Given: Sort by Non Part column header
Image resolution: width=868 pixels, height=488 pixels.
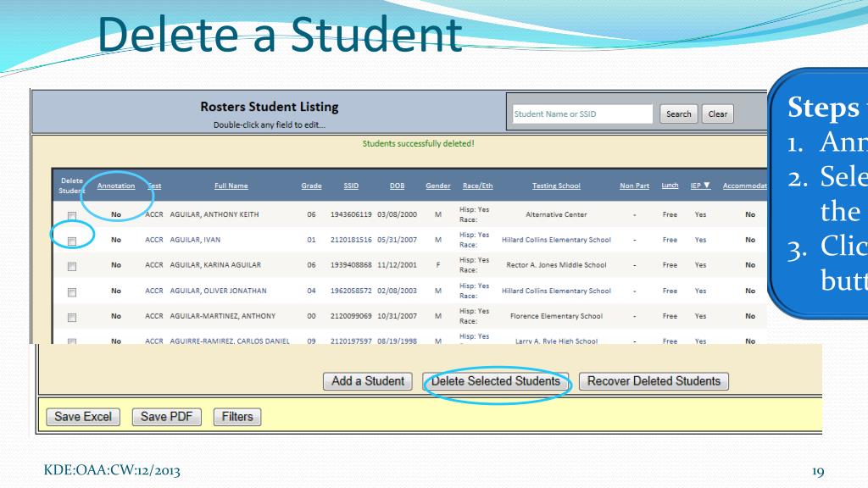Looking at the screenshot, I should pyautogui.click(x=634, y=186).
